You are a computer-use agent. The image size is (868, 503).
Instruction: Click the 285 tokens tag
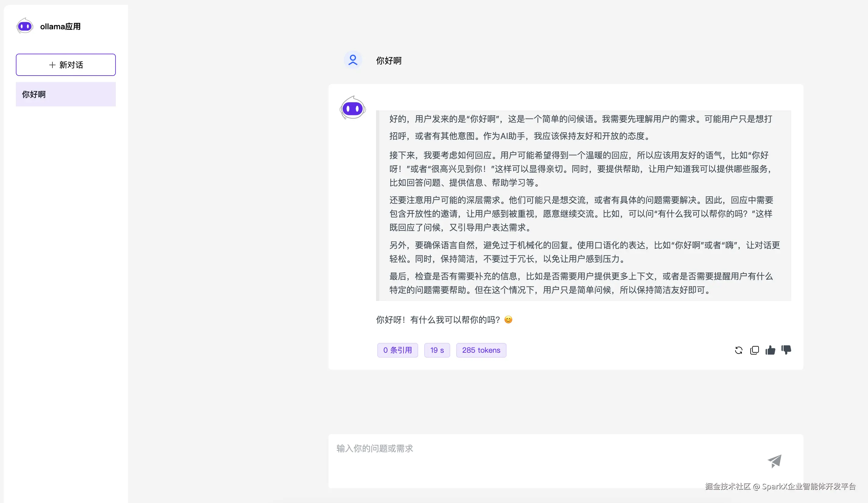coord(481,350)
